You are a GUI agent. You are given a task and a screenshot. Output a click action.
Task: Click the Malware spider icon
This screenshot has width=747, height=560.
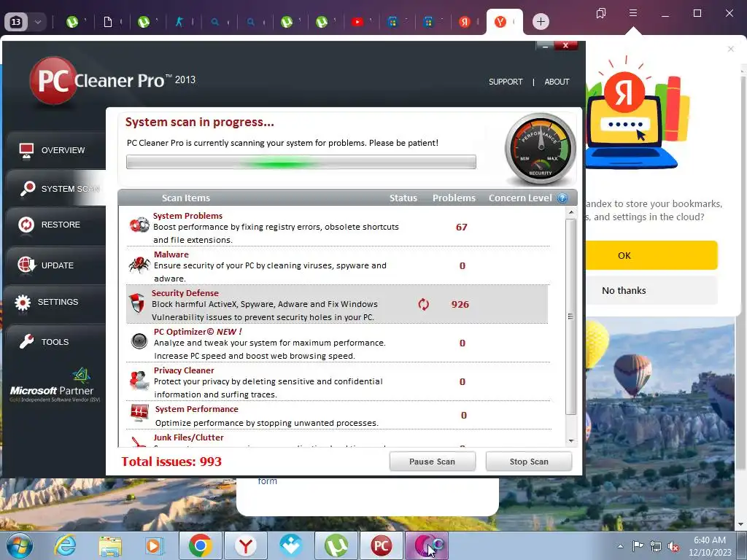tap(139, 264)
